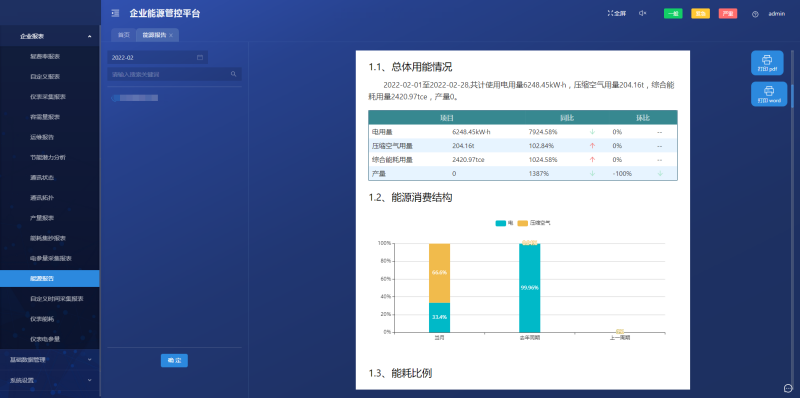Collapse the 企业报表 menu group
Image resolution: width=800 pixels, height=398 pixels.
tap(50, 36)
